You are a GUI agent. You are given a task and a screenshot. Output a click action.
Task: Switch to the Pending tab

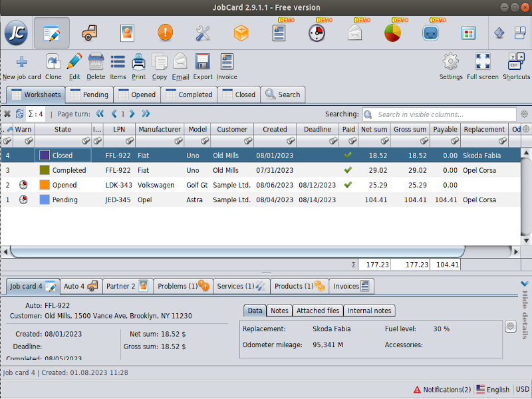[x=89, y=94]
